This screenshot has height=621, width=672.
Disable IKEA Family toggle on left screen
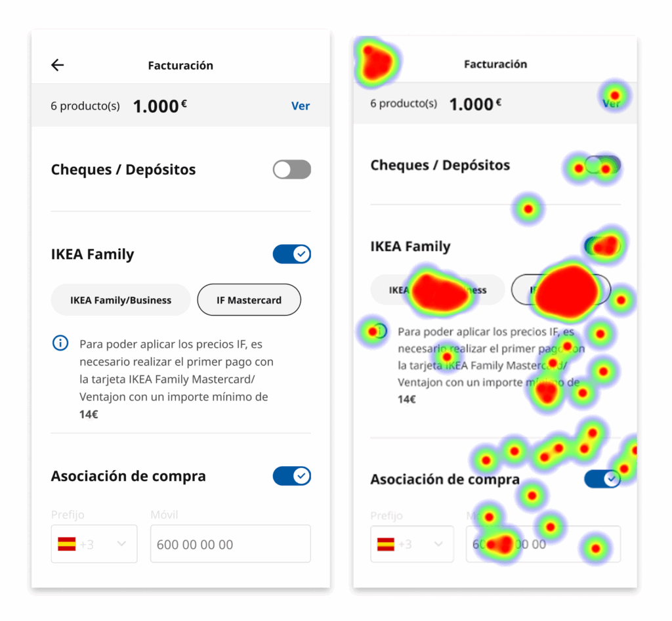tap(292, 254)
